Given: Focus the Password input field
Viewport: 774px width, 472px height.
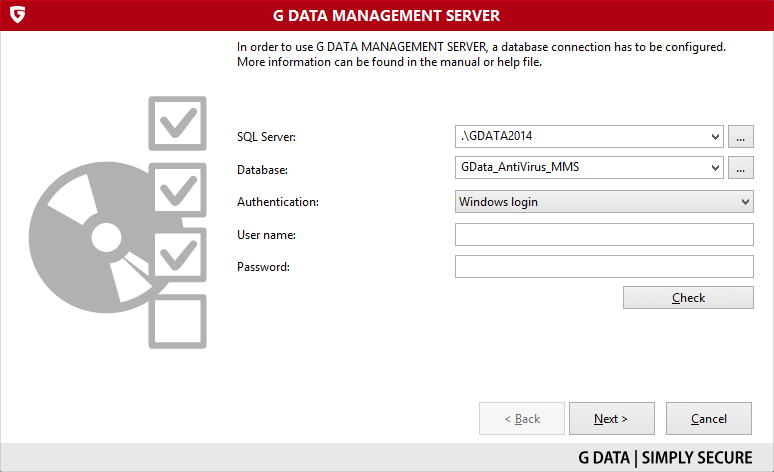Looking at the screenshot, I should tap(604, 267).
